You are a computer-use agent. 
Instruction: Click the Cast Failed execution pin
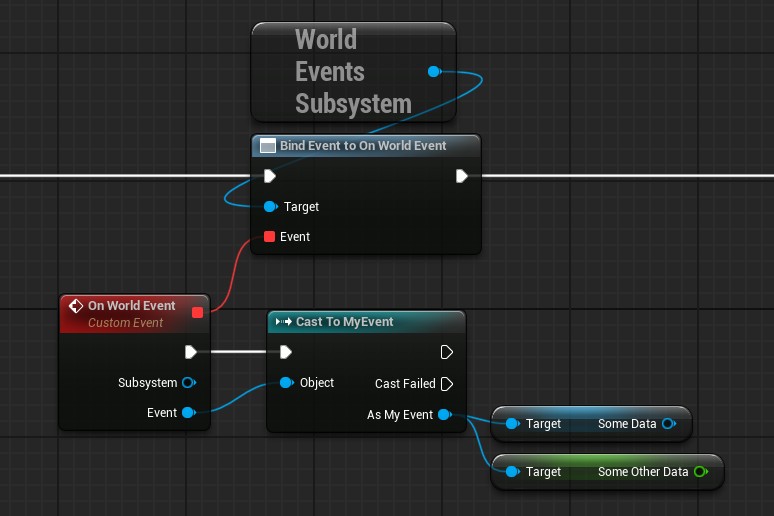pyautogui.click(x=447, y=384)
